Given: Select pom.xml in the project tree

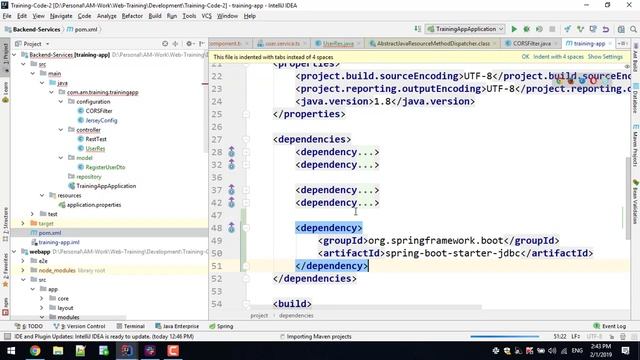Looking at the screenshot, I should point(50,233).
